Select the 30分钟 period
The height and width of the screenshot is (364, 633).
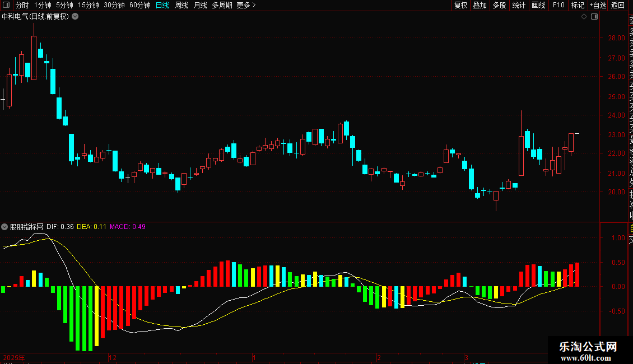click(x=114, y=5)
